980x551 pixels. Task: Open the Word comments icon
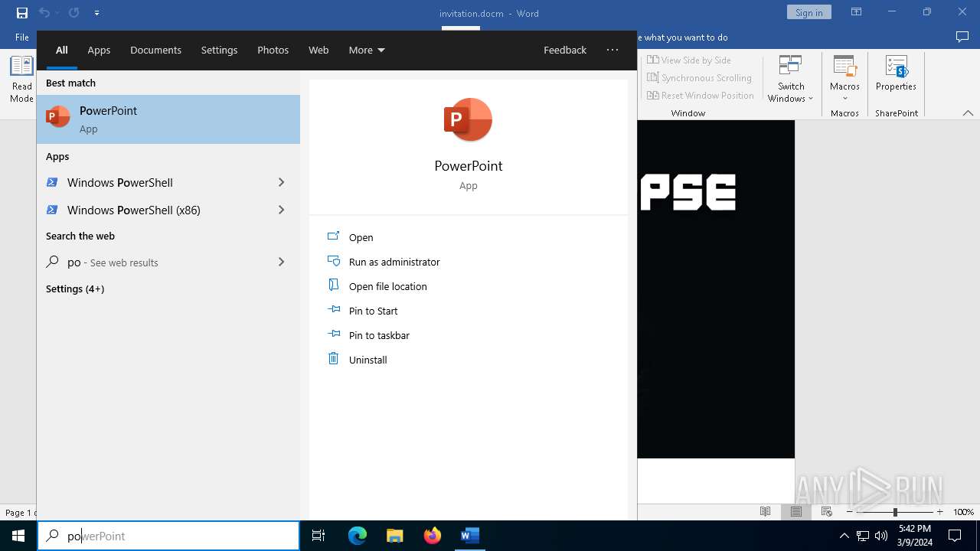[962, 37]
